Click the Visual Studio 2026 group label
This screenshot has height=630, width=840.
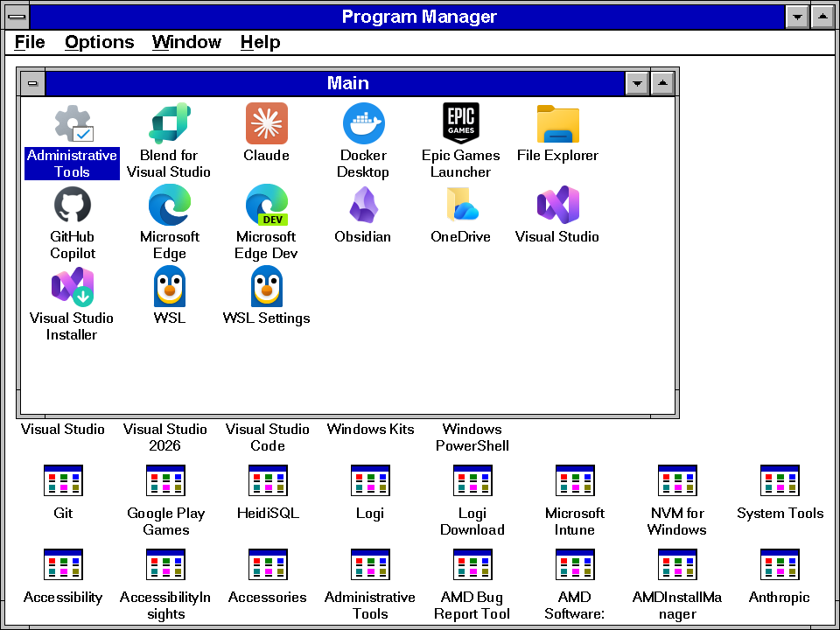pos(165,437)
